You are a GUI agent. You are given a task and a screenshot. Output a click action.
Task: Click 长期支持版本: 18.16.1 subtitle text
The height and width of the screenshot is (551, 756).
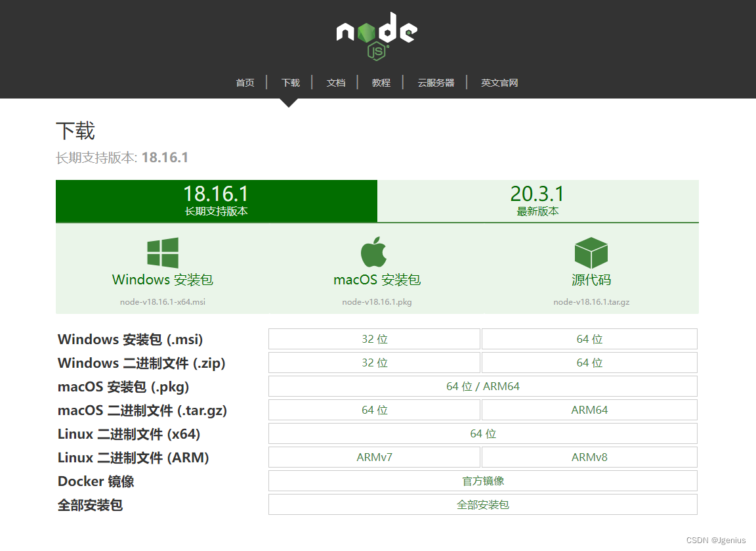click(122, 158)
